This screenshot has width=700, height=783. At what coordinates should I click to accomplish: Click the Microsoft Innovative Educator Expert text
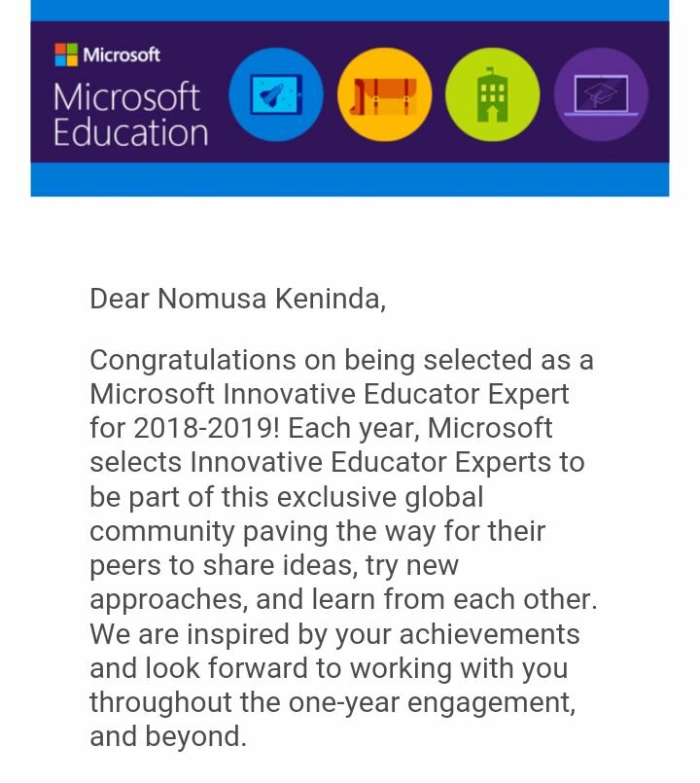pyautogui.click(x=330, y=394)
